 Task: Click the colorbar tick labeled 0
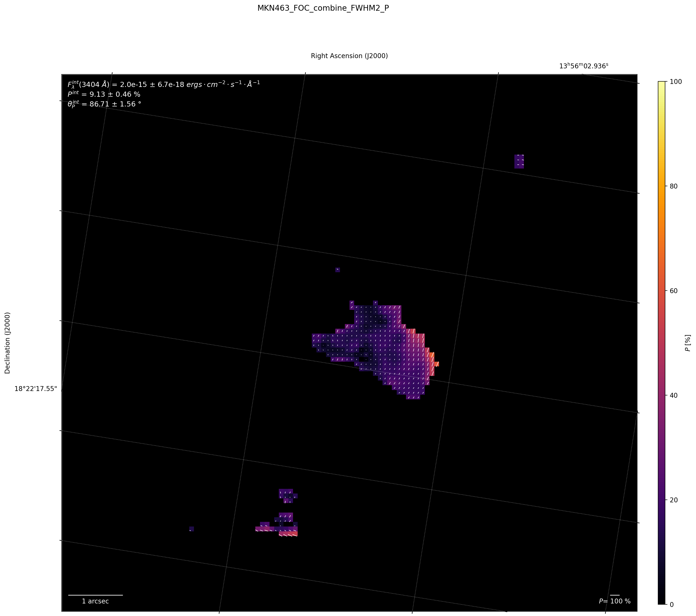coord(672,604)
